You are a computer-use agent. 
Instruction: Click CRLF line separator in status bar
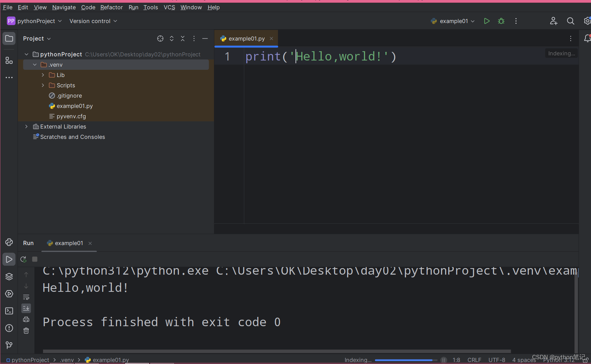[474, 360]
